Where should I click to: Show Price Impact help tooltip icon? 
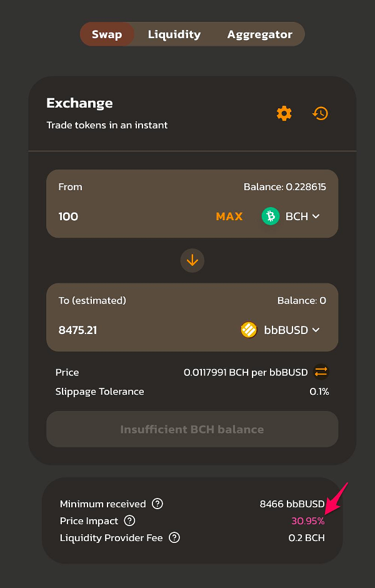pos(129,520)
